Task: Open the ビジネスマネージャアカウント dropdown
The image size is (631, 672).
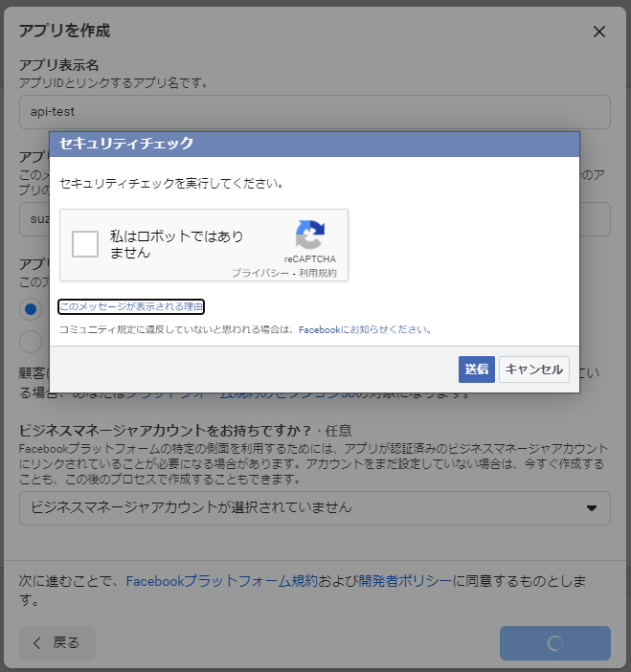Action: click(315, 508)
